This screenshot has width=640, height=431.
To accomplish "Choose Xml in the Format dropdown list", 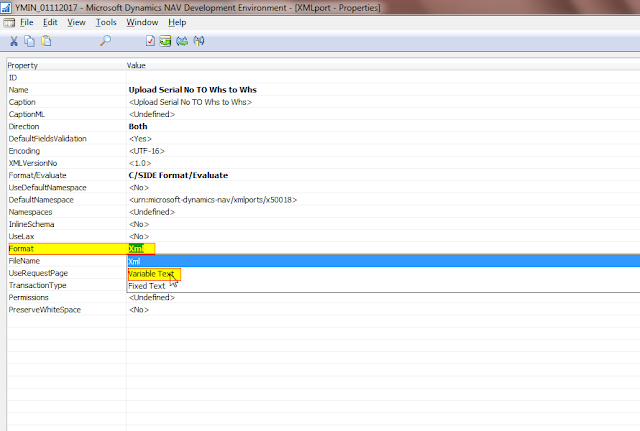I will pos(383,261).
